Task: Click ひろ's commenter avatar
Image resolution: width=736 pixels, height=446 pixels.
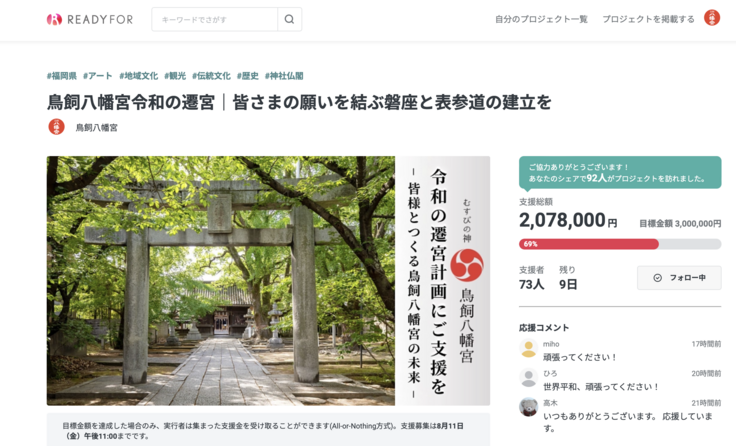Action: click(529, 377)
